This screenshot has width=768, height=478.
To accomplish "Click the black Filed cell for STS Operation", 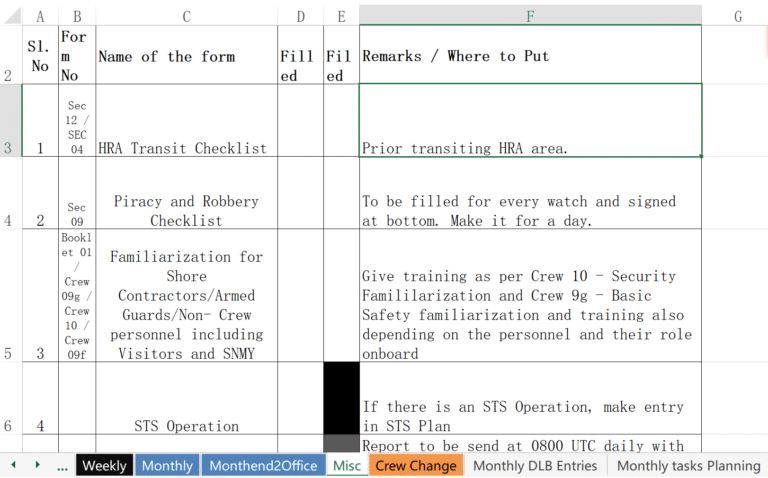I will click(341, 397).
